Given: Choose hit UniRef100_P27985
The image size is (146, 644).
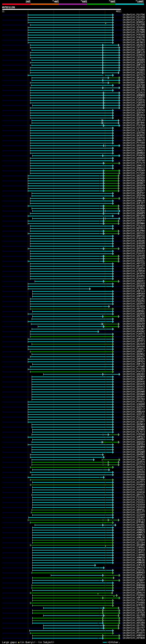Looking at the screenshot, I should (134, 32).
